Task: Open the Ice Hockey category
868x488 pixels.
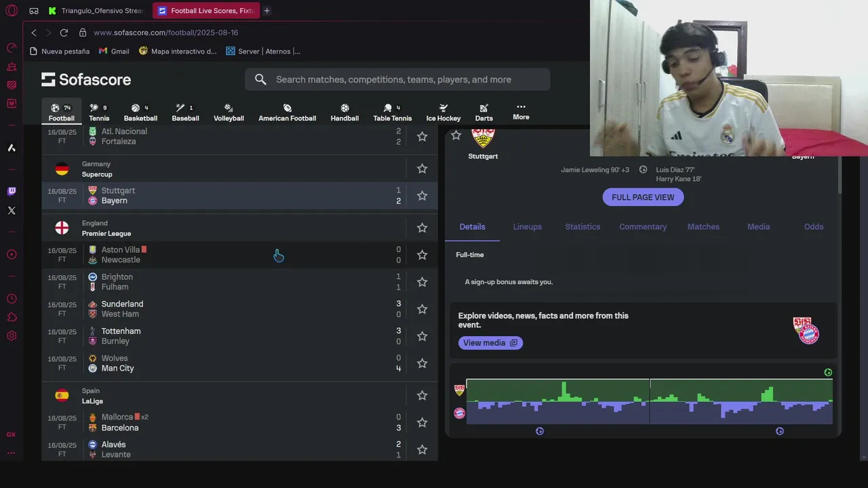Action: [x=443, y=113]
